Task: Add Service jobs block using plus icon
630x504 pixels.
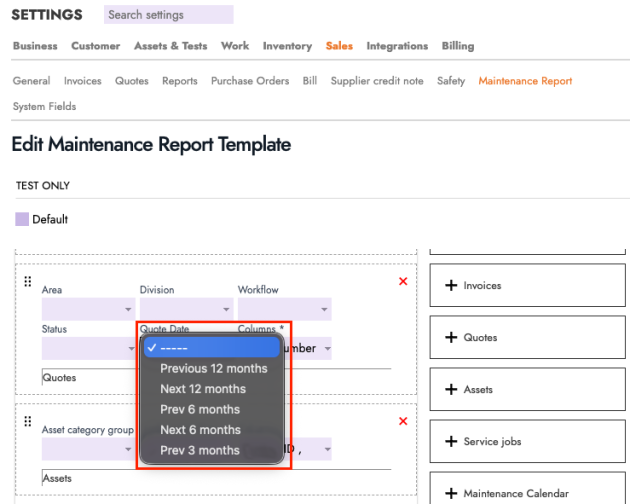Action: pos(450,442)
